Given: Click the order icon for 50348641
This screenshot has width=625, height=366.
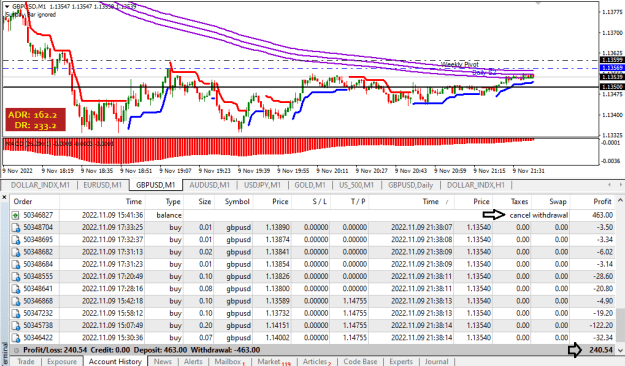Looking at the screenshot, I should point(15,289).
